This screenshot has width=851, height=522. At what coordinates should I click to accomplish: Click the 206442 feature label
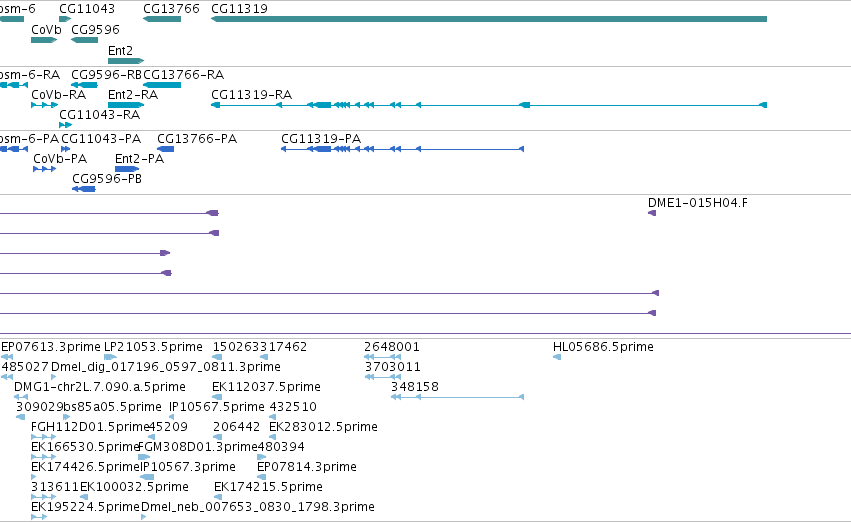237,427
